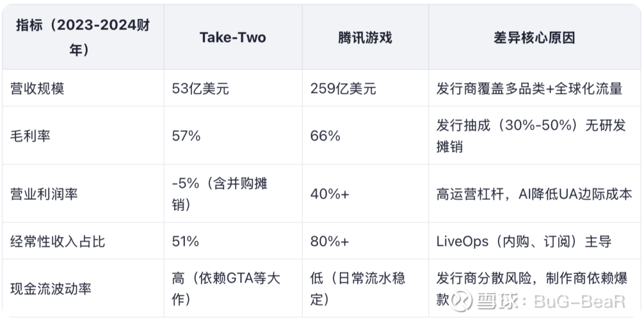Click the 80%+ recurring revenue cell
This screenshot has width=644, height=321.
pos(330,241)
